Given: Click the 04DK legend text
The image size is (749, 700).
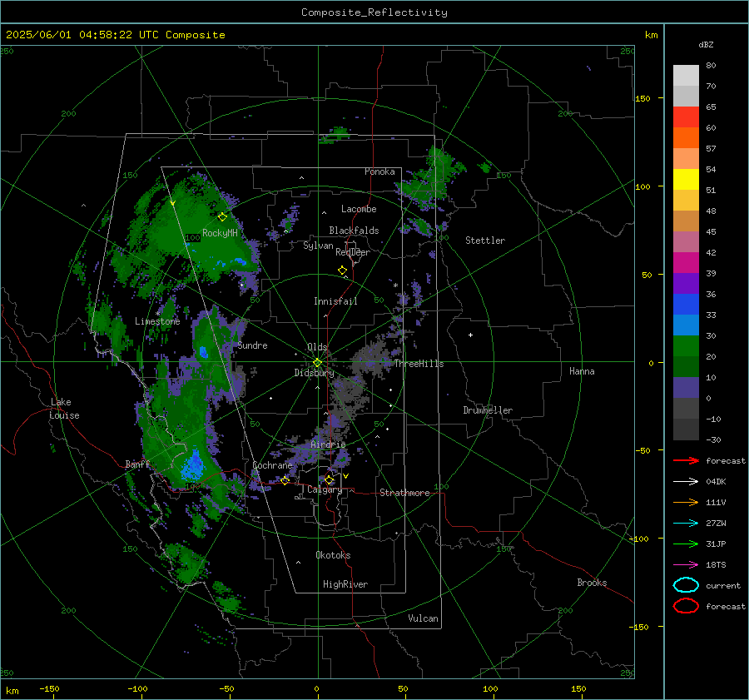Looking at the screenshot, I should click(x=716, y=482).
